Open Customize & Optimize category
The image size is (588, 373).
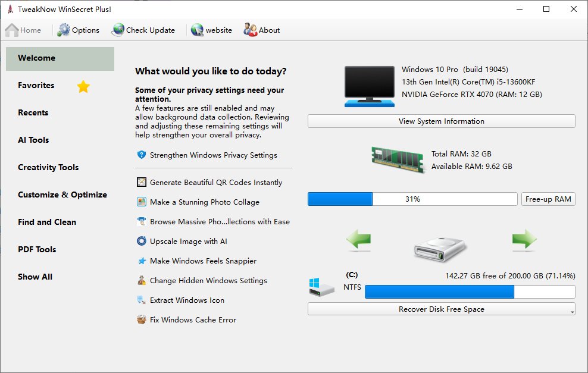tap(62, 195)
